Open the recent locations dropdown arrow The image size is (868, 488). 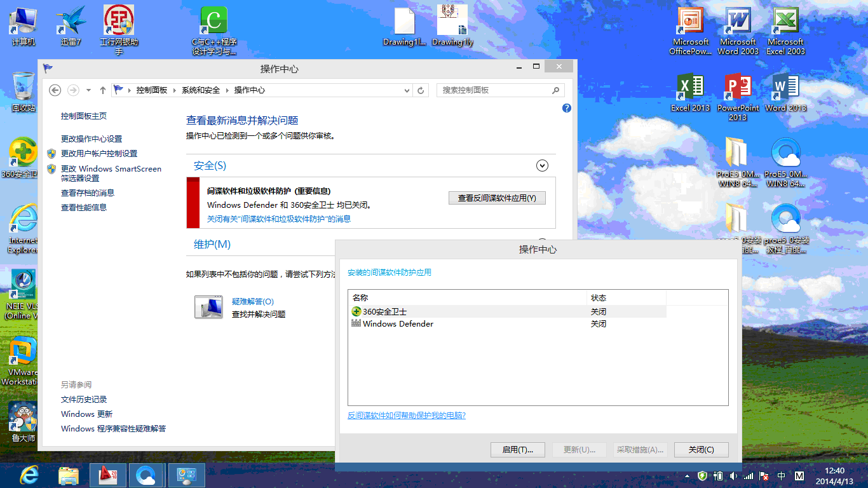(x=89, y=90)
